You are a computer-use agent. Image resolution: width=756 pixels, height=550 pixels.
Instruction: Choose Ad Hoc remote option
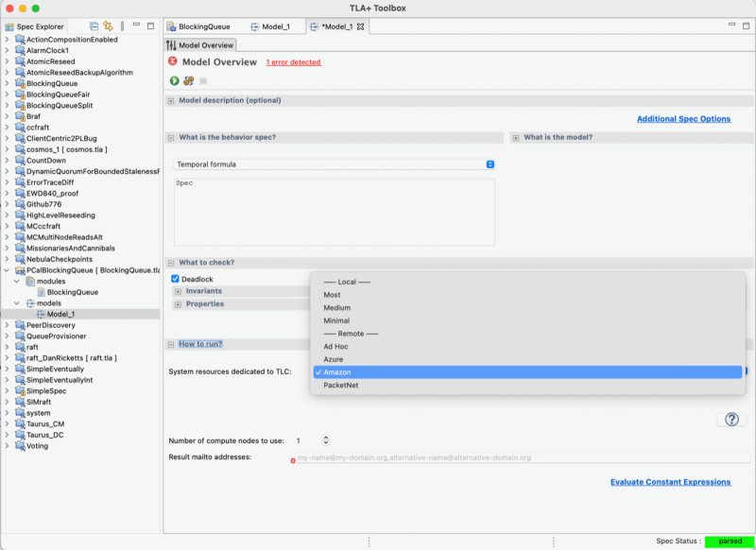point(527,346)
